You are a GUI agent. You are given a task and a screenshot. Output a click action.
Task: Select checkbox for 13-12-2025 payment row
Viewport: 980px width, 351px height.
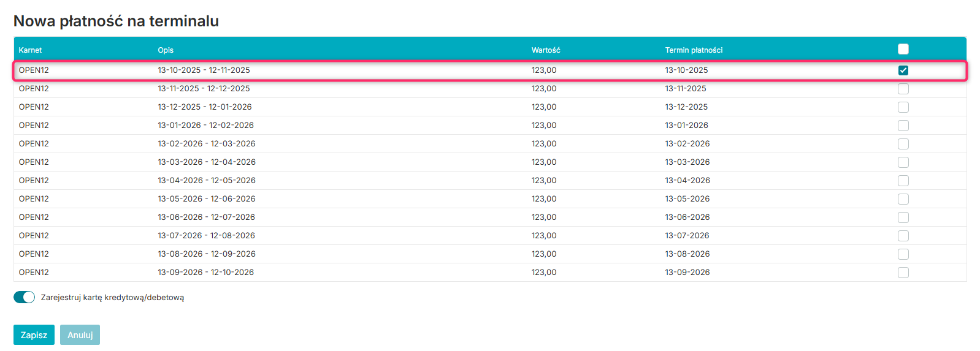[903, 107]
